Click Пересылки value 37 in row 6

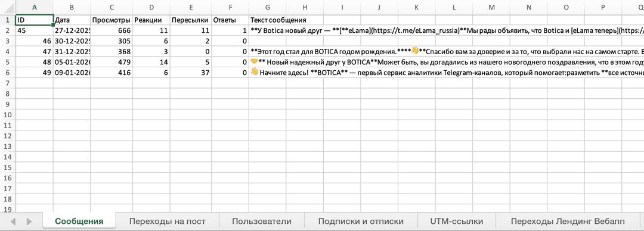coord(190,73)
